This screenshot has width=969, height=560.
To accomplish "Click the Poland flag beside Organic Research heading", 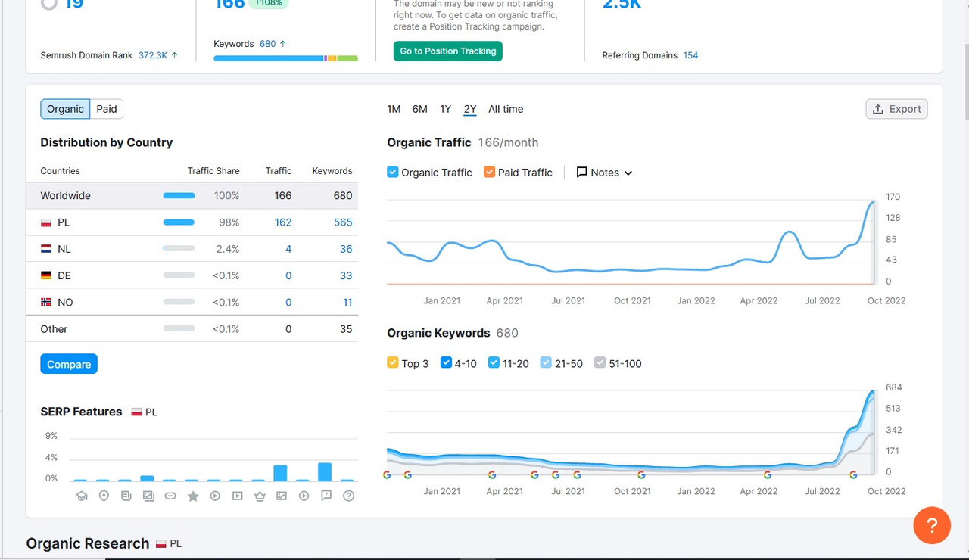I will pos(161,543).
